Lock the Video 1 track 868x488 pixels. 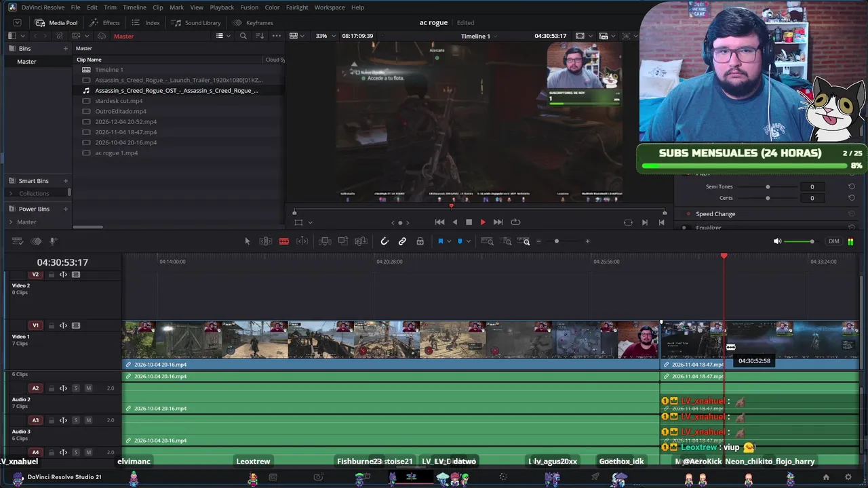pyautogui.click(x=51, y=325)
